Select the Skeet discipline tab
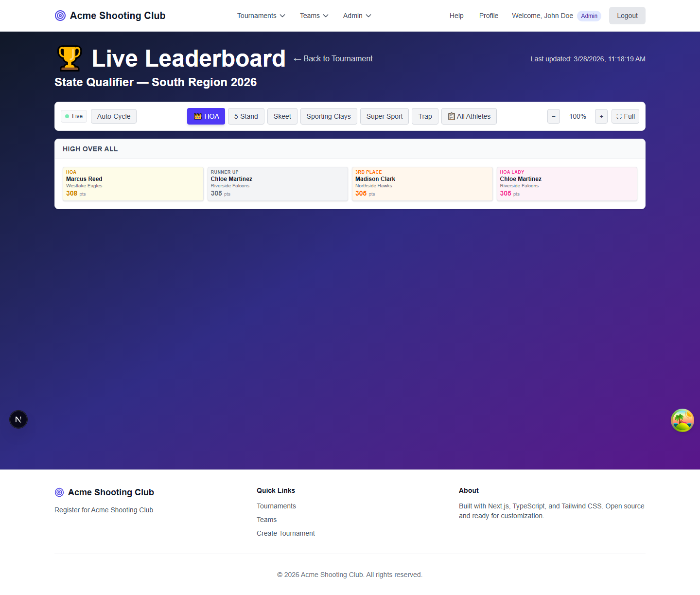This screenshot has height=595, width=700. [x=282, y=116]
